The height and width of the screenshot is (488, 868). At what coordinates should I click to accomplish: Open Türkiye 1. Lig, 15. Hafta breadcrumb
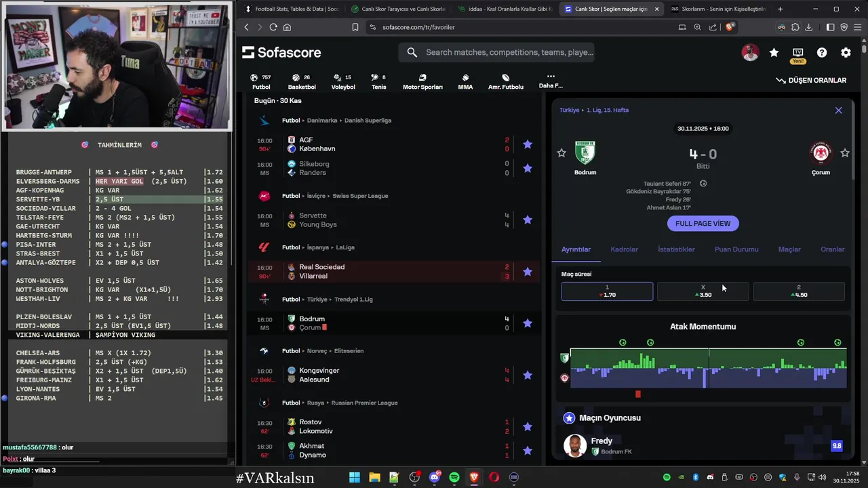point(594,110)
